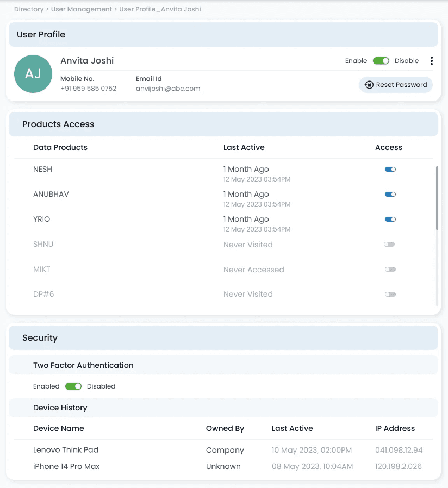Viewport: 448px width, 488px height.
Task: Click the Reset Password button
Action: click(396, 85)
